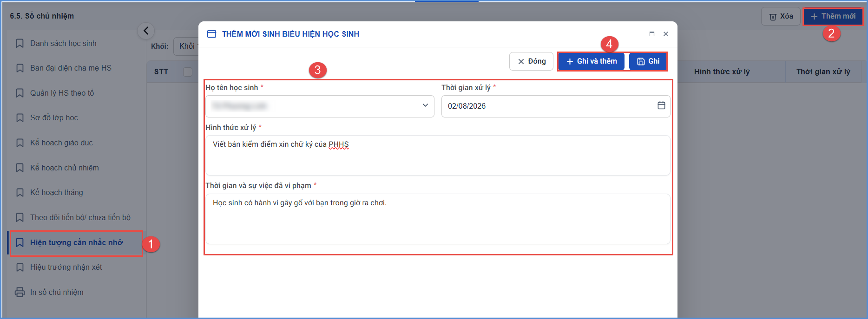Viewport: 868px width, 319px height.
Task: Open the calendar picker for Thời gian xử lý
Action: (661, 105)
